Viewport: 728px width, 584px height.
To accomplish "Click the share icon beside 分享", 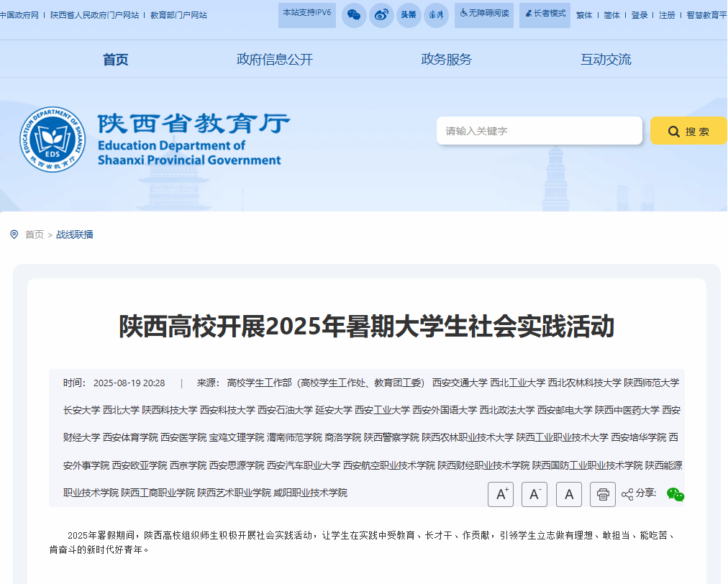I will 627,494.
